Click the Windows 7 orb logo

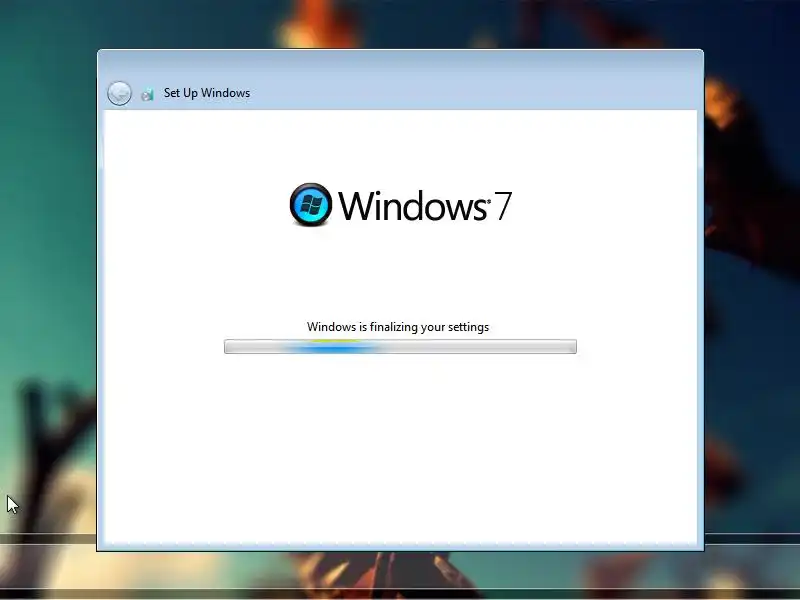(x=311, y=205)
